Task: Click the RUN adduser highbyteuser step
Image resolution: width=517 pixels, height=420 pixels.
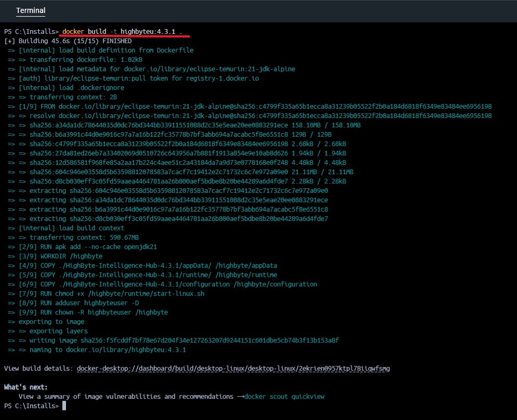Action: pyautogui.click(x=78, y=303)
